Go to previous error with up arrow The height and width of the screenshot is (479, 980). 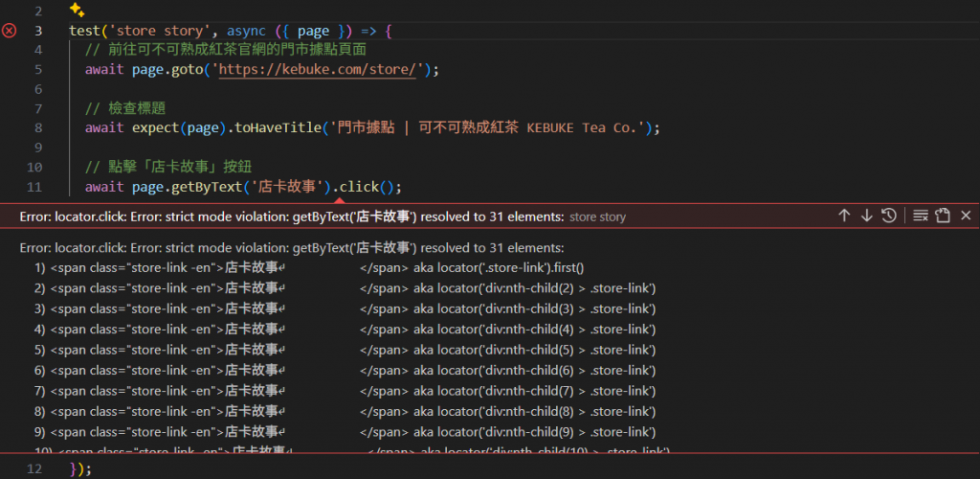click(x=844, y=216)
